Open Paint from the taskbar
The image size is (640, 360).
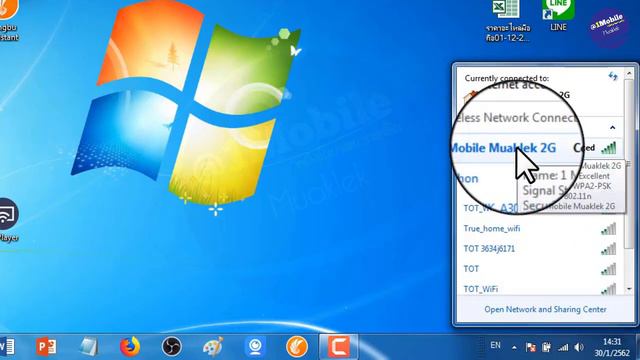[x=213, y=347]
